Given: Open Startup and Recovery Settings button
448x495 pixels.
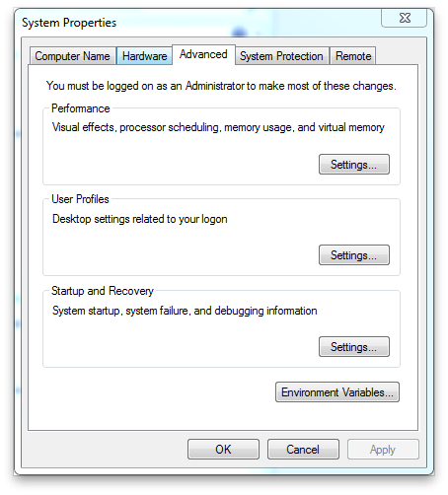Looking at the screenshot, I should (354, 347).
